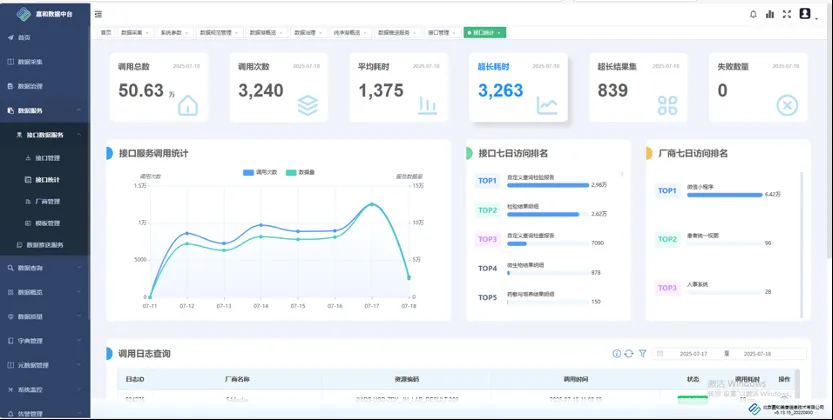833x420 pixels.
Task: Click the notification bell icon
Action: (753, 14)
